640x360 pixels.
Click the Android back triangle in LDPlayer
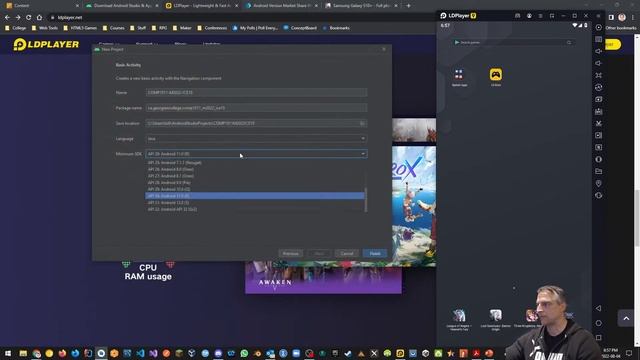point(598,308)
